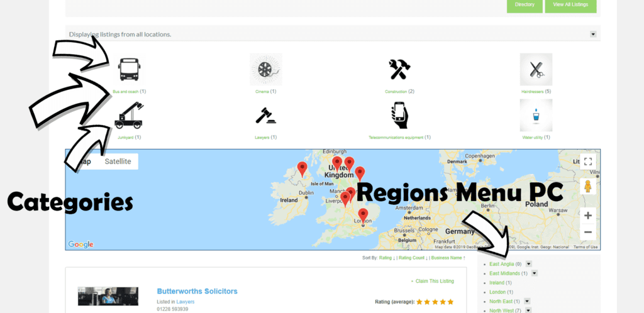The width and height of the screenshot is (644, 313).
Task: Open the Cinema film reel icon
Action: 266,69
